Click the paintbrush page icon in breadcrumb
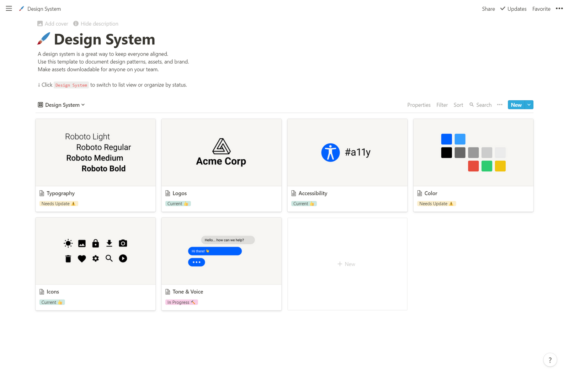The width and height of the screenshot is (569, 392). tap(22, 9)
